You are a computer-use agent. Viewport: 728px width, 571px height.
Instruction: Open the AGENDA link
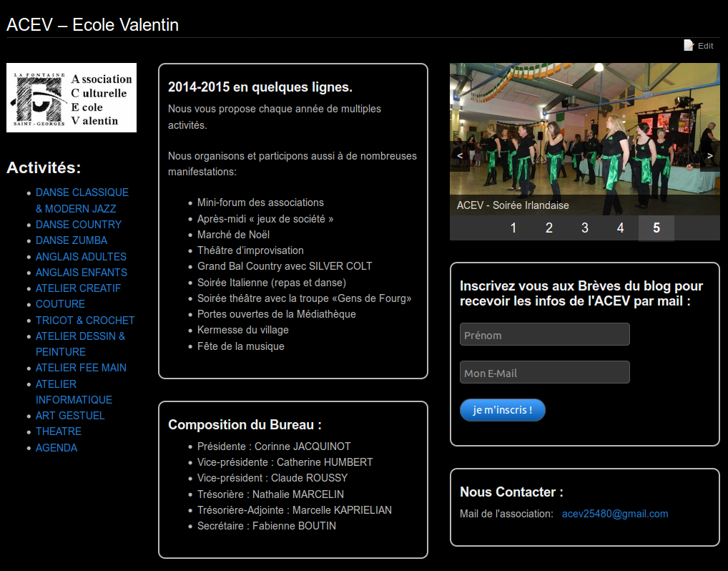point(56,448)
